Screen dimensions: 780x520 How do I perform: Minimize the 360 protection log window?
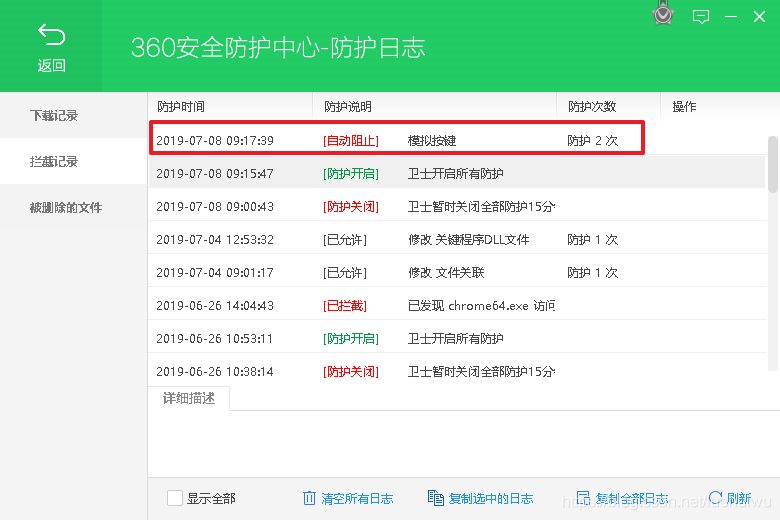731,17
